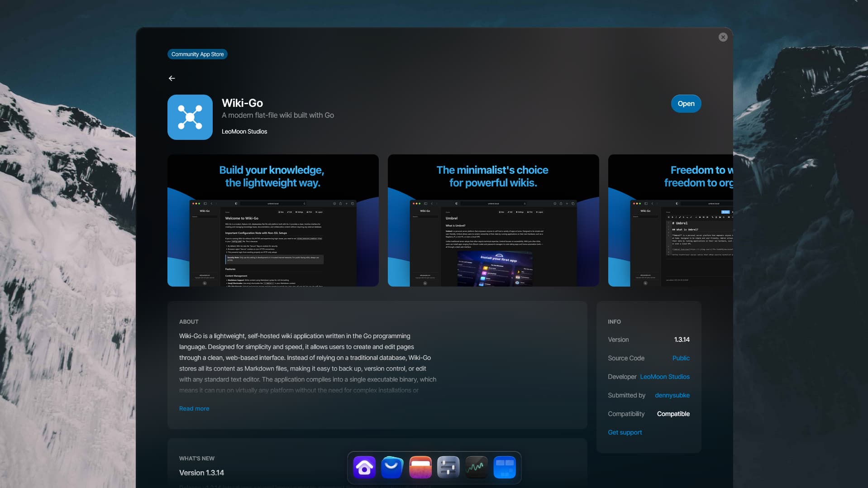Open the Widgets dock icon
The image size is (868, 488).
(x=505, y=468)
